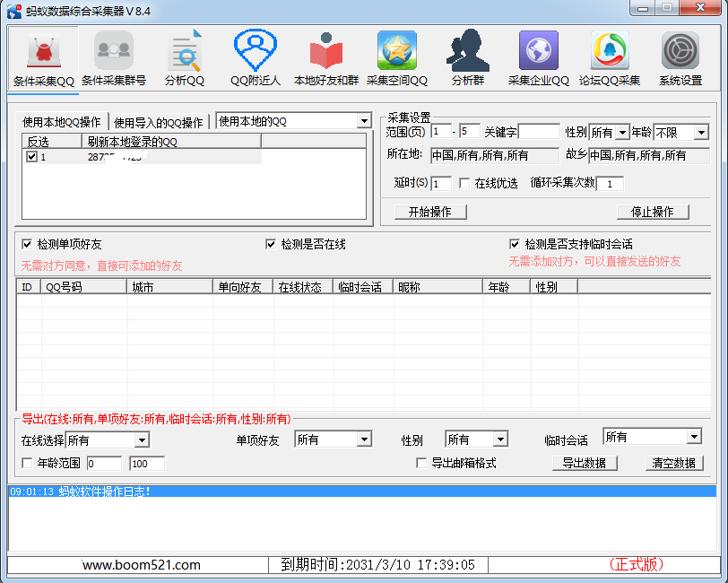Minimize the 蚂蚁数据综合采集器 window
The image size is (728, 583).
tap(643, 8)
